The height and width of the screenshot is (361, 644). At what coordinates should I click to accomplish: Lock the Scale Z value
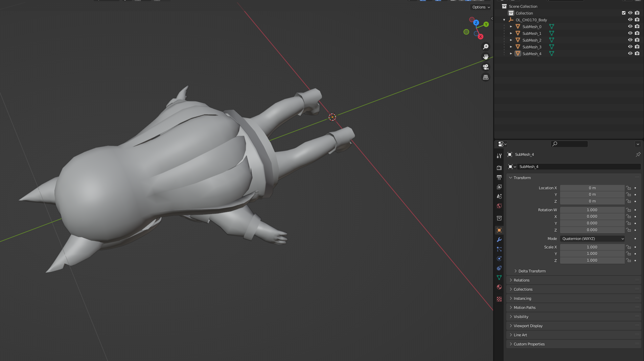628,260
